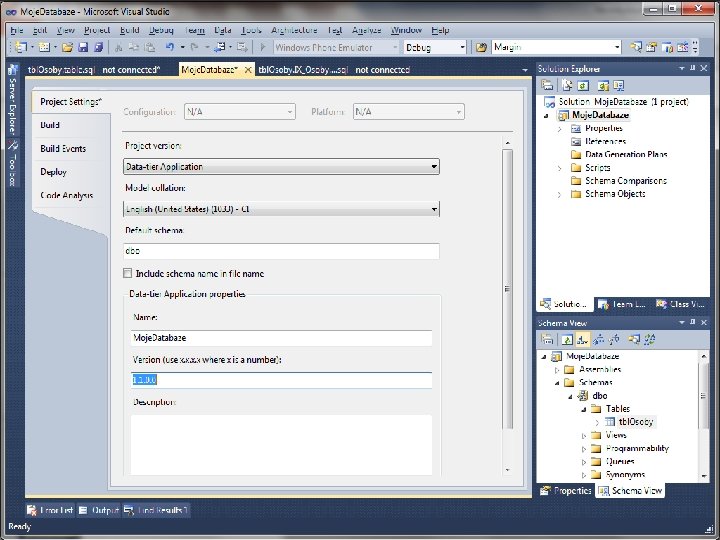
Task: Open the Toolbox sidebar tab
Action: 12,163
